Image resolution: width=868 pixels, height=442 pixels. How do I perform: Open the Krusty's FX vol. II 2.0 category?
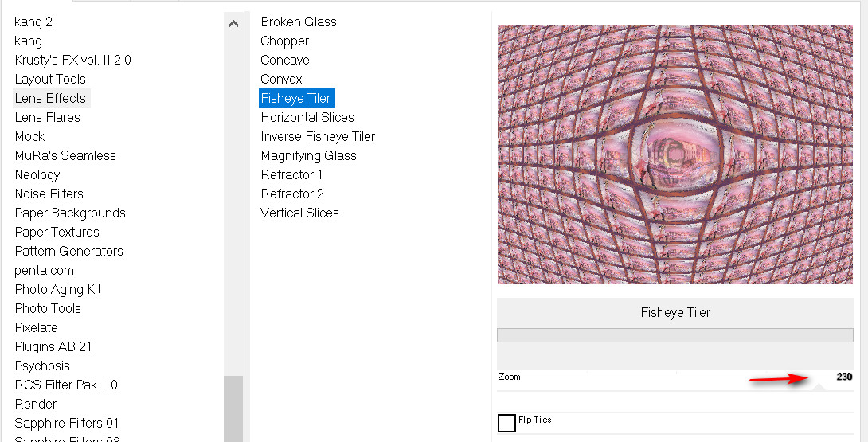point(72,60)
